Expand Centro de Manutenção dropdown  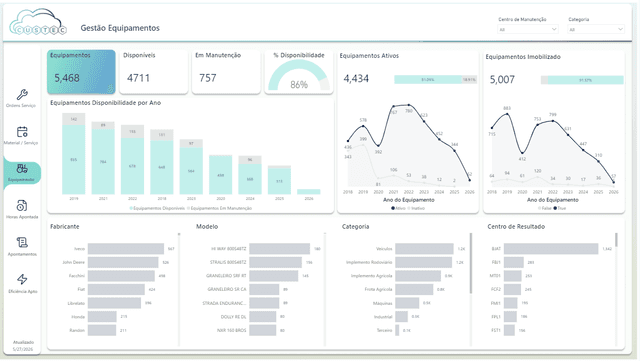[x=528, y=29]
